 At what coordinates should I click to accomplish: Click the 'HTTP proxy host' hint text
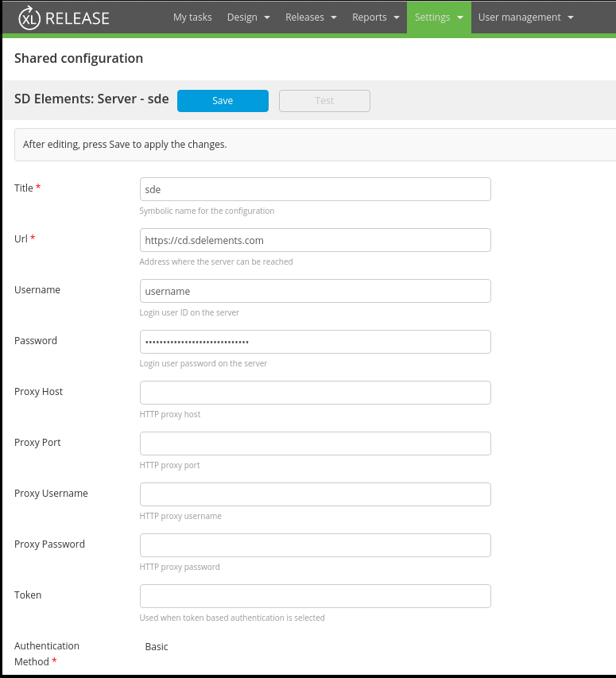pyautogui.click(x=170, y=415)
